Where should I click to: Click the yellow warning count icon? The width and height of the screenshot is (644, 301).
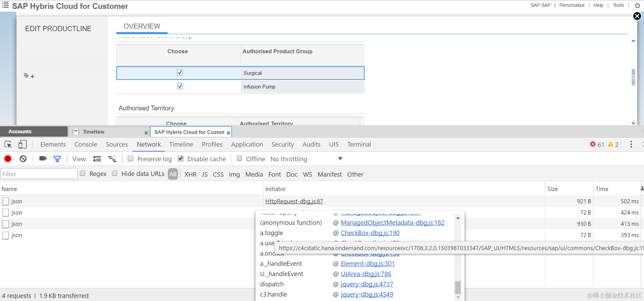pyautogui.click(x=611, y=144)
